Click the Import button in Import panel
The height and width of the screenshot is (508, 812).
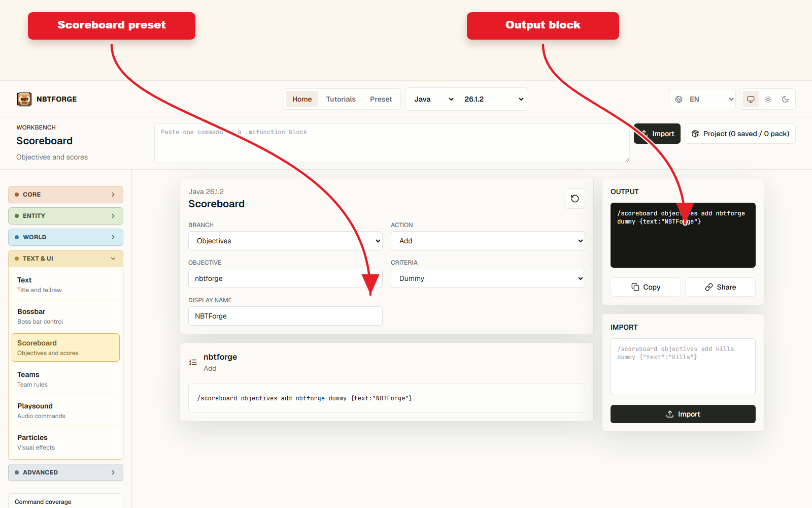[x=683, y=414]
